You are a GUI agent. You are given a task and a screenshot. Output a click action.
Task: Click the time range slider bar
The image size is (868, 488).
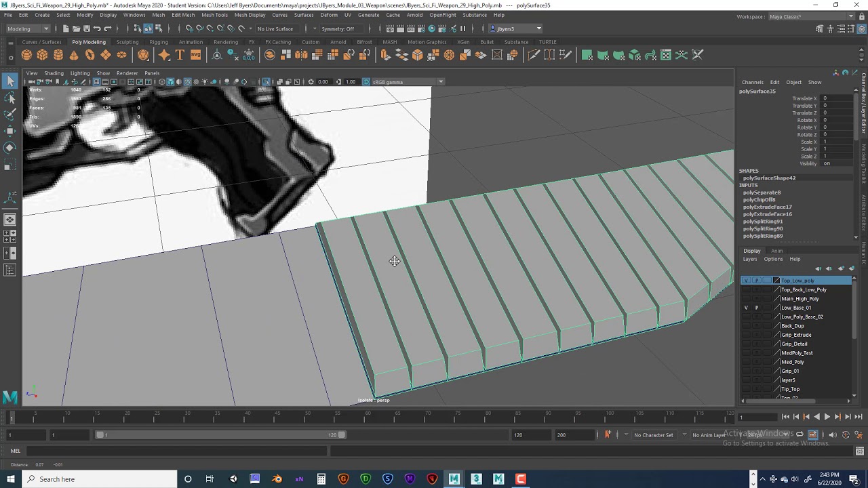pyautogui.click(x=219, y=435)
